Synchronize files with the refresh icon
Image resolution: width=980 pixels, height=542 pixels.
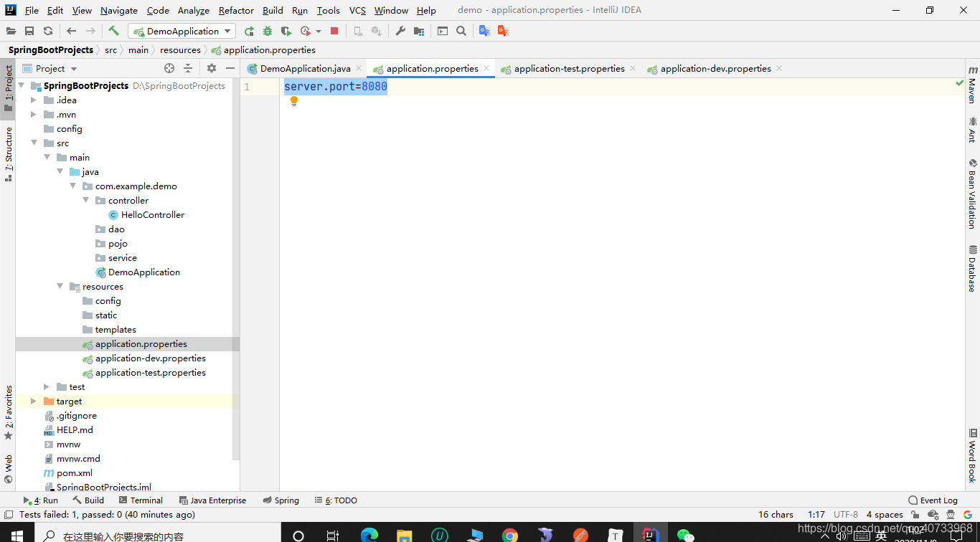[x=48, y=31]
